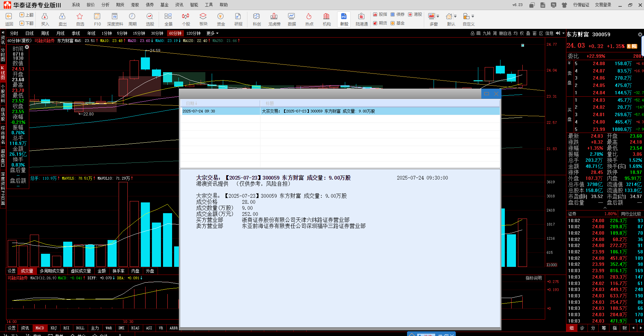Open the 报价 menu
644x336 pixels.
point(91,5)
